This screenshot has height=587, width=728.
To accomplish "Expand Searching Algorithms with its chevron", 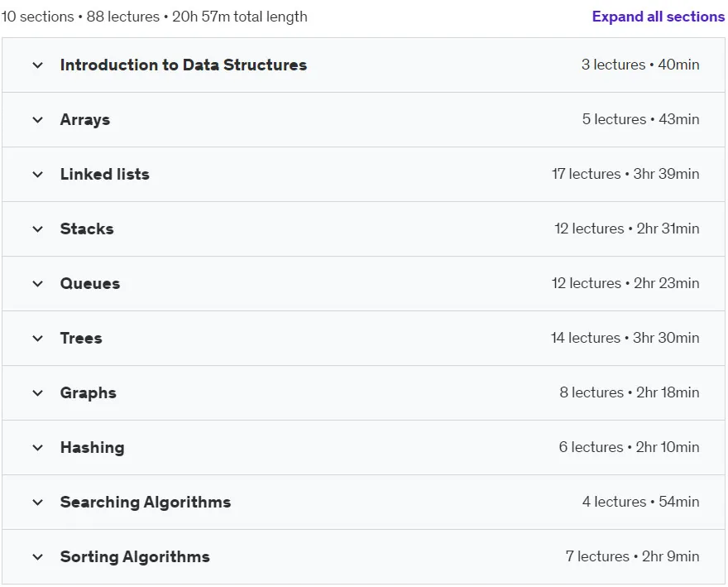I will click(37, 503).
